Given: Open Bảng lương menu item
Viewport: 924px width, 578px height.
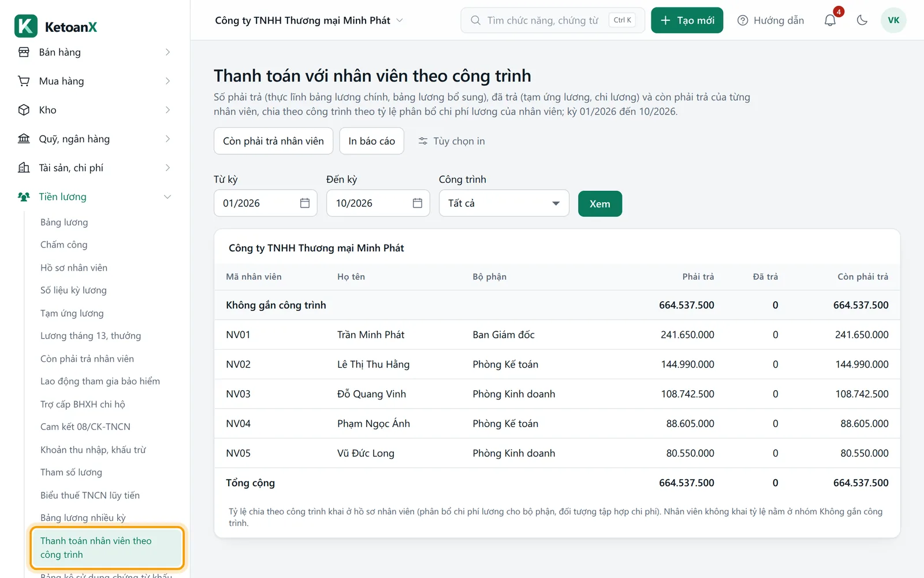Looking at the screenshot, I should [x=64, y=222].
